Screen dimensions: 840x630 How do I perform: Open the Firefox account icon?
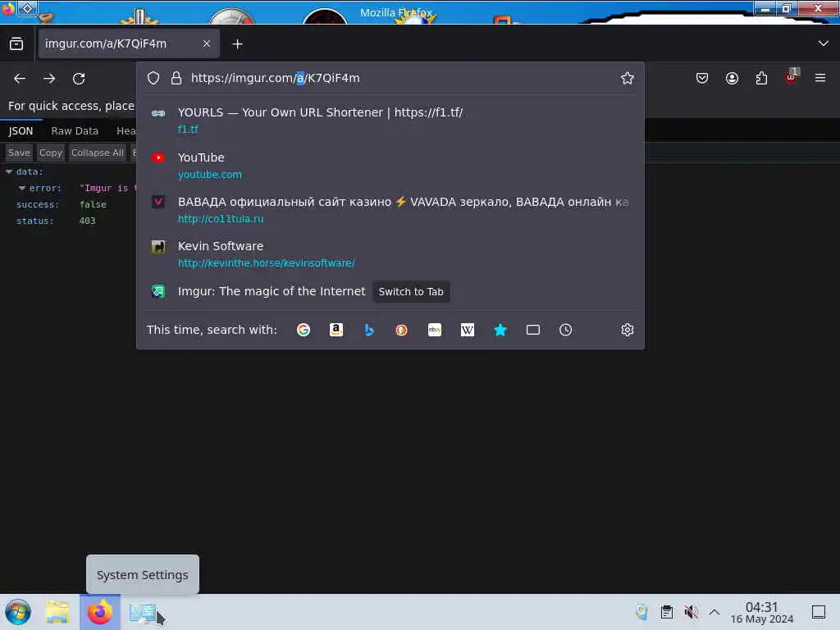tap(732, 78)
